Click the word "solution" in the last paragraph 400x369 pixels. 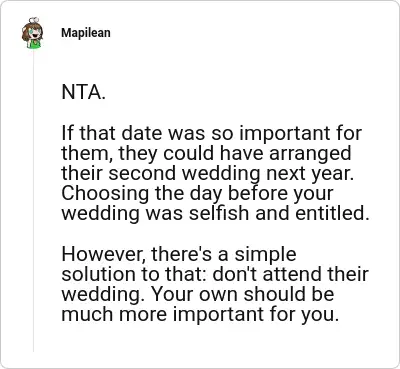pos(100,274)
